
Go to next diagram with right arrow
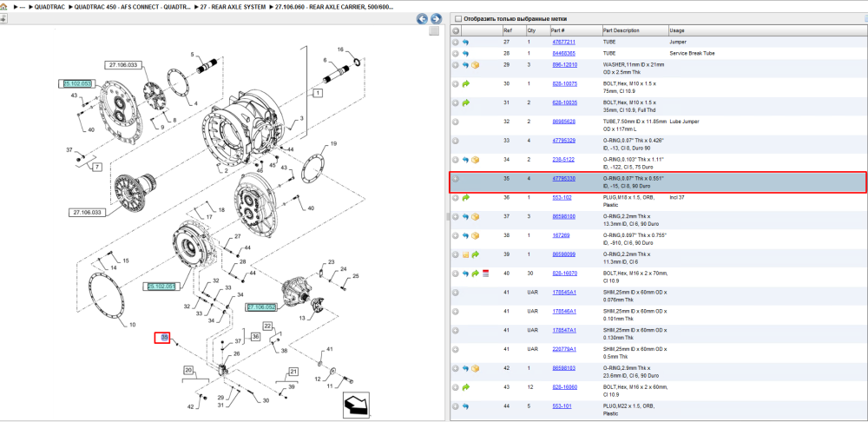coord(436,19)
